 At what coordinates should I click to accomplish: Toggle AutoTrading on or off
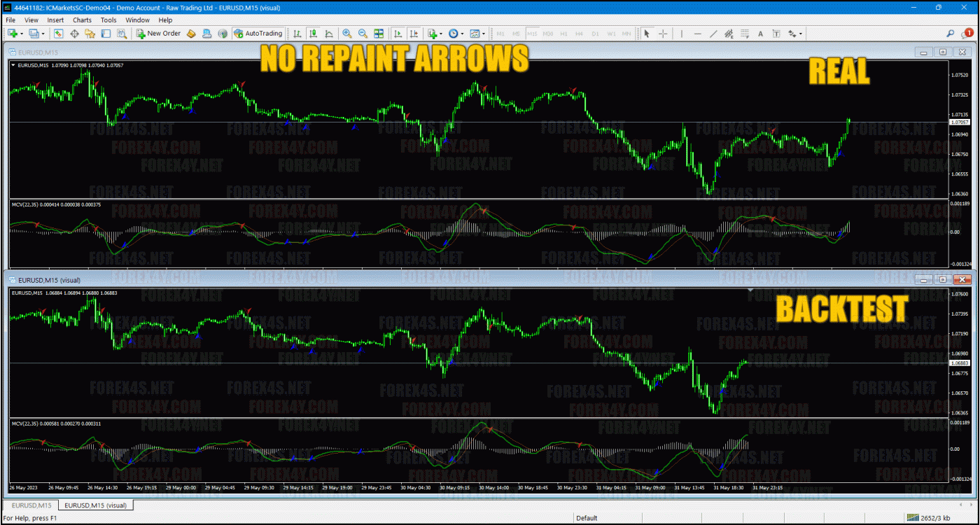[x=258, y=34]
